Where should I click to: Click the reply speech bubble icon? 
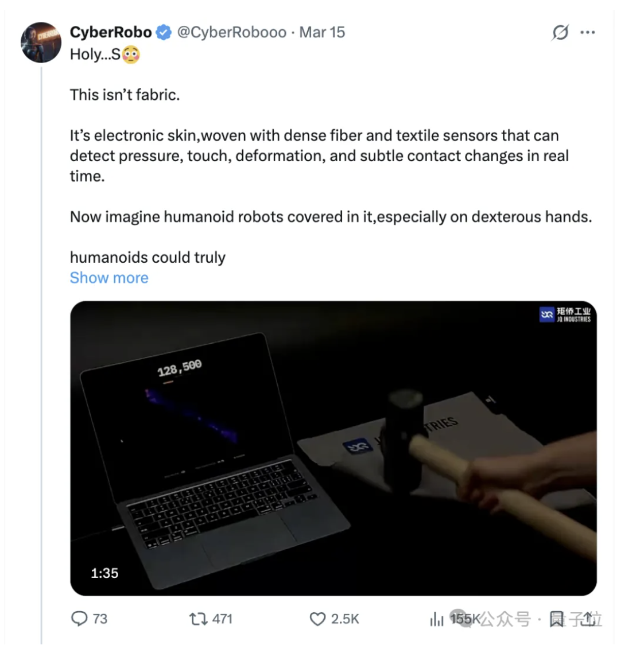tap(79, 619)
